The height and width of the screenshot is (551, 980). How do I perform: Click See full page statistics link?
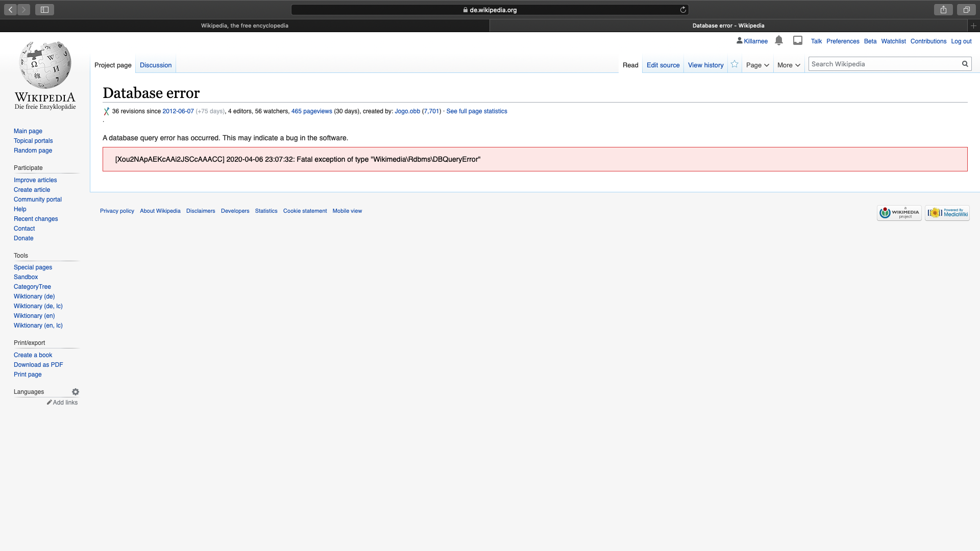[x=477, y=111]
